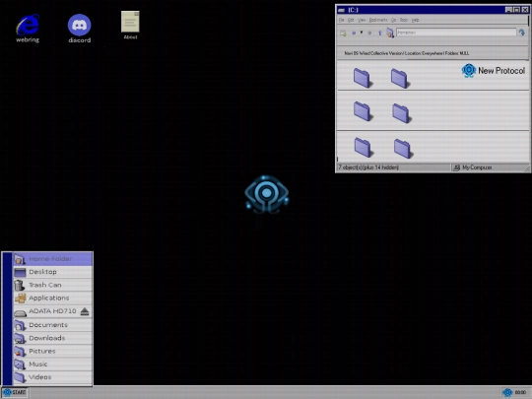
Task: Open Applications from the start menu
Action: [52, 298]
